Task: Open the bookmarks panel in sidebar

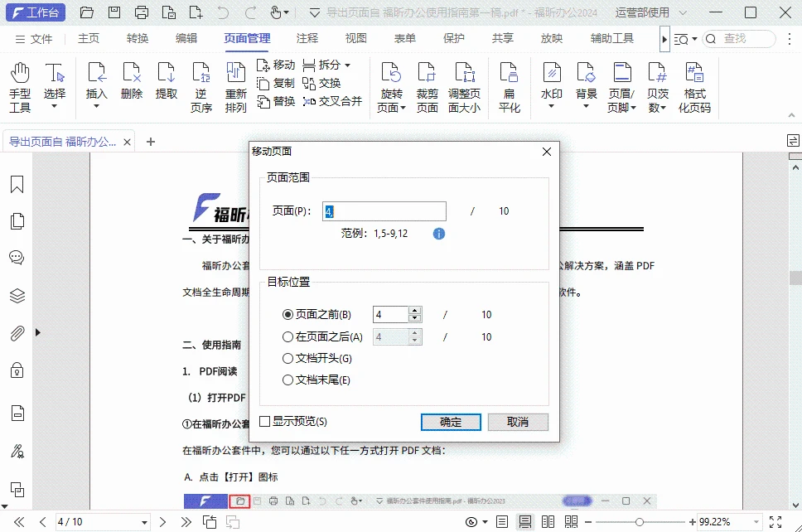Action: click(17, 184)
